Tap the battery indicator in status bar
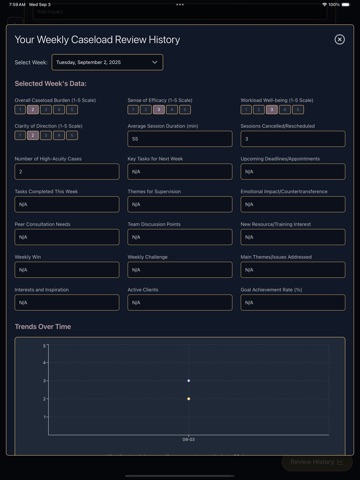This screenshot has height=480, width=360. tap(346, 5)
